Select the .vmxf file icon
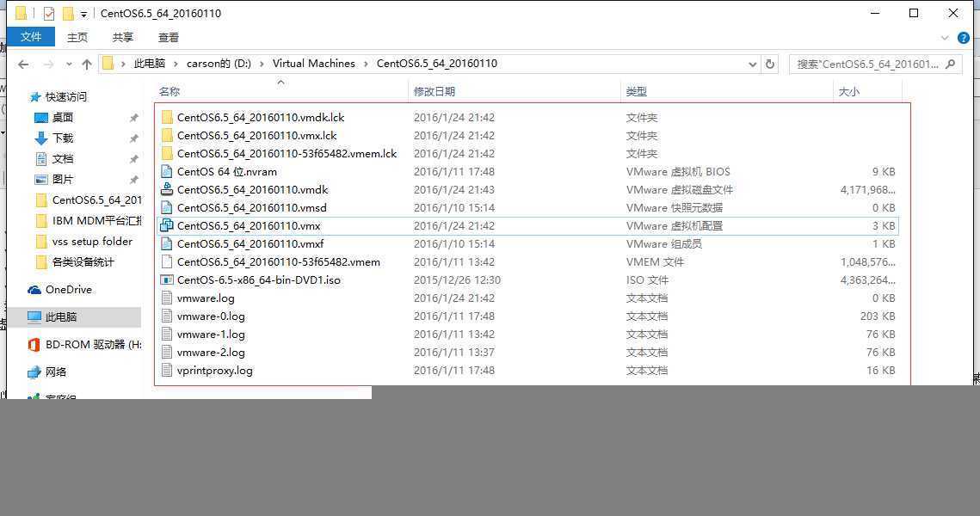The height and width of the screenshot is (516, 980). (x=167, y=243)
